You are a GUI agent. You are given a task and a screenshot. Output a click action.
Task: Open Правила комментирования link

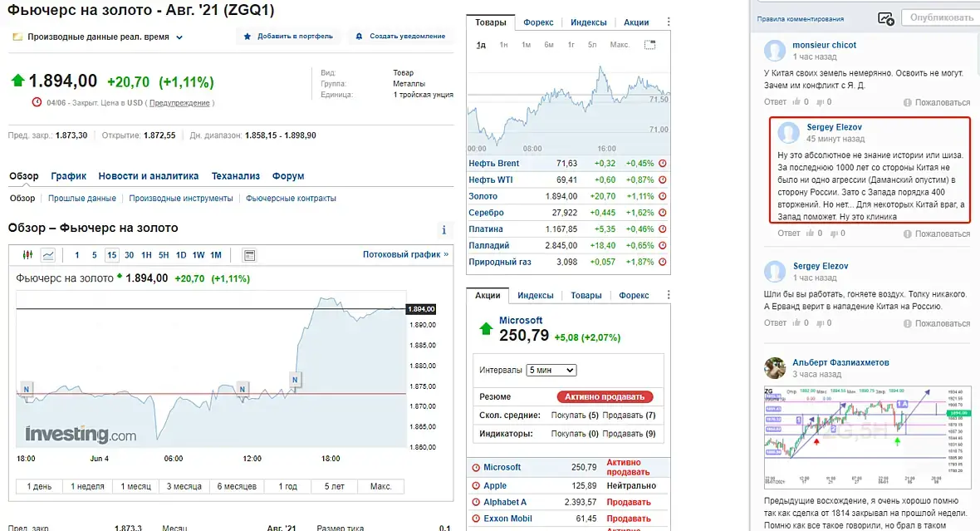[800, 19]
